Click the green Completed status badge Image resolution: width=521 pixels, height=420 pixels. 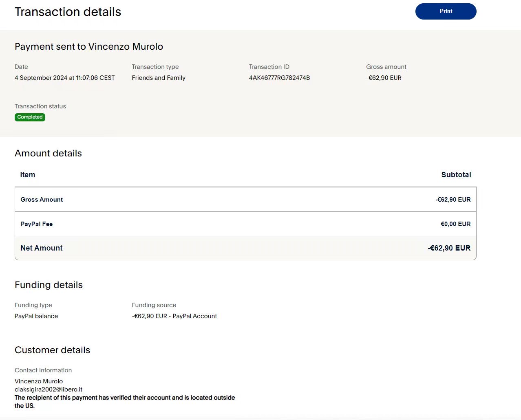point(30,117)
